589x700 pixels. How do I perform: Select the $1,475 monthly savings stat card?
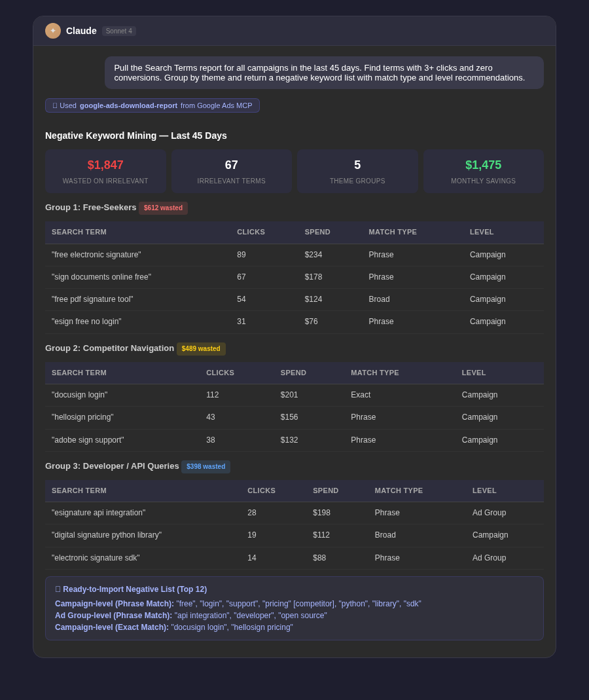pyautogui.click(x=484, y=171)
